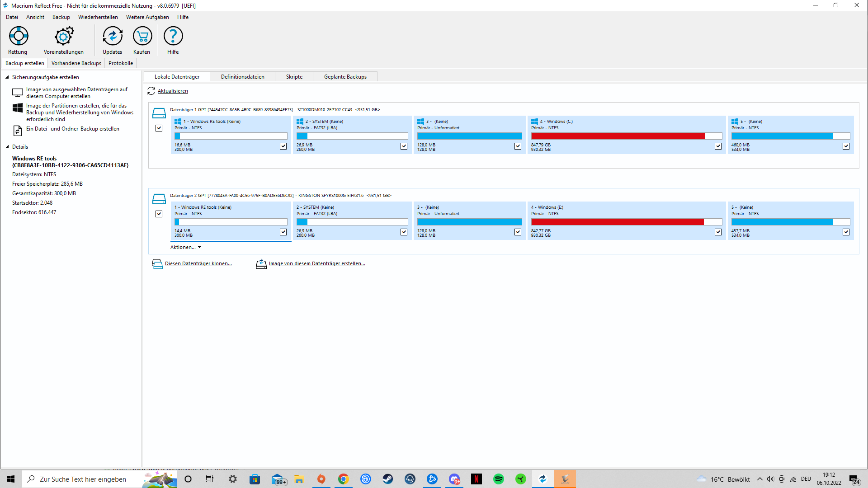
Task: Open Voreinstellungen gear icon
Action: pyautogui.click(x=64, y=36)
